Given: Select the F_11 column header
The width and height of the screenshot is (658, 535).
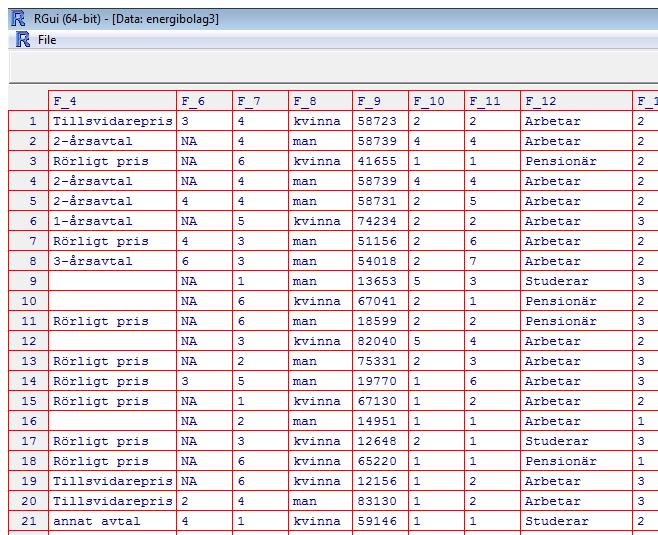Looking at the screenshot, I should (x=492, y=101).
